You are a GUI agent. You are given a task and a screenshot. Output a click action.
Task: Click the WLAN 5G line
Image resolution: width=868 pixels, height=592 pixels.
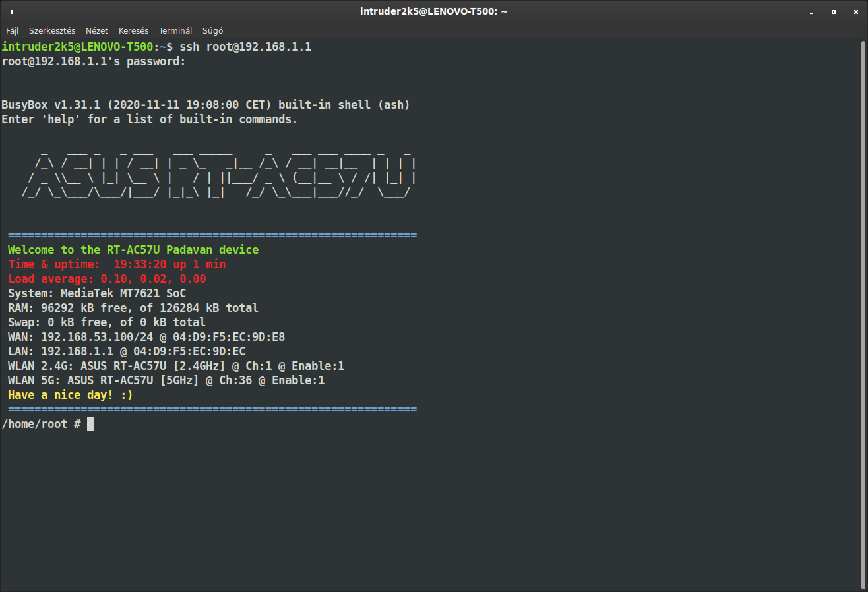(x=166, y=380)
